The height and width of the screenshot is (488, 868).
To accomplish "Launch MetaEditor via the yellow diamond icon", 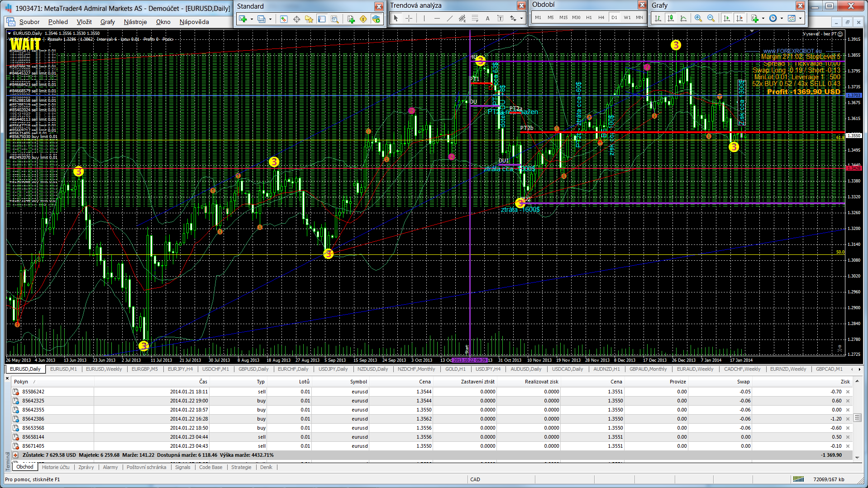I will tap(363, 19).
